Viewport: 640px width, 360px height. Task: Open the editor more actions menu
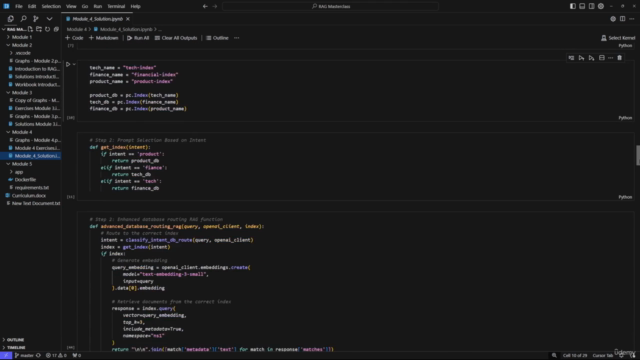632,19
